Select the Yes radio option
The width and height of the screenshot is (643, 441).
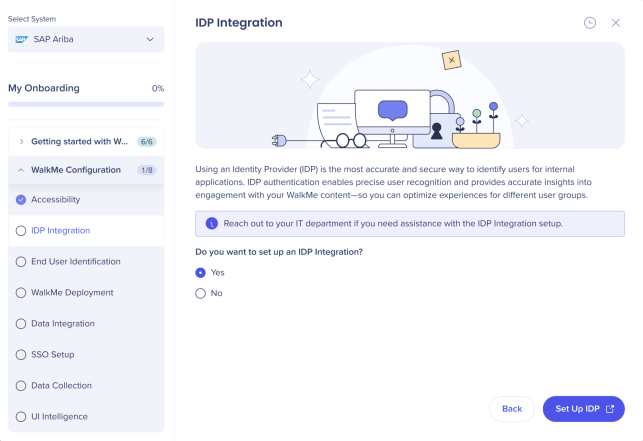201,273
